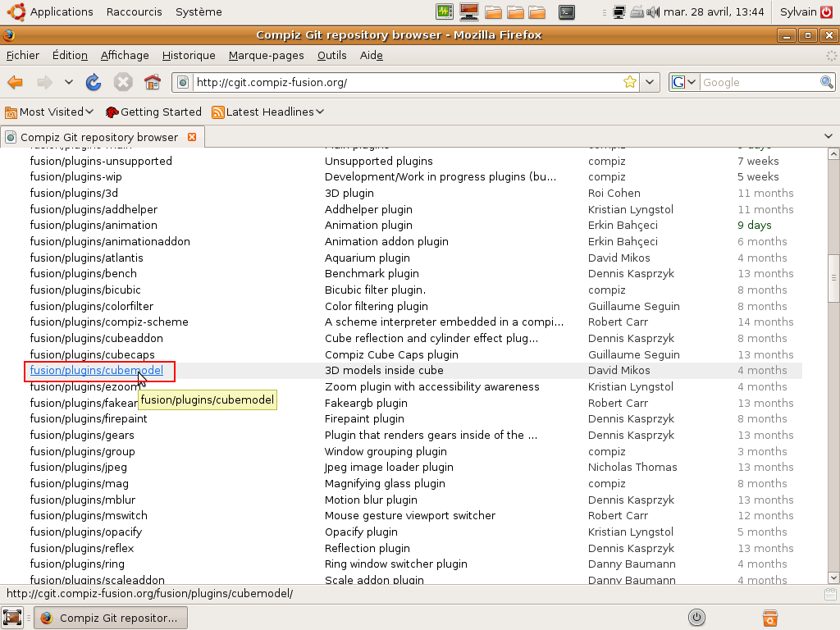
Task: Click the vertical page scrollbar thumb
Action: tap(833, 279)
